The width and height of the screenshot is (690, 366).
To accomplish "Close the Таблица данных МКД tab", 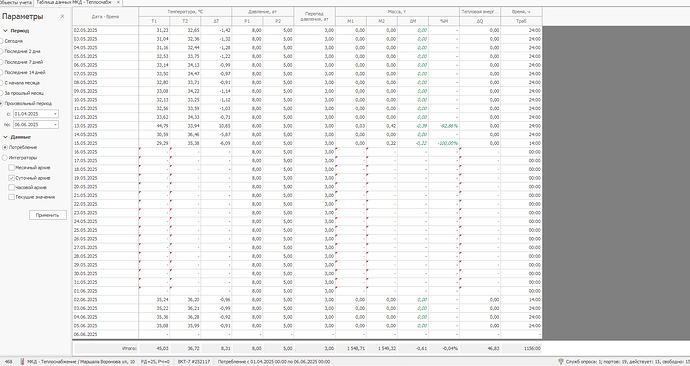I will coord(118,2).
